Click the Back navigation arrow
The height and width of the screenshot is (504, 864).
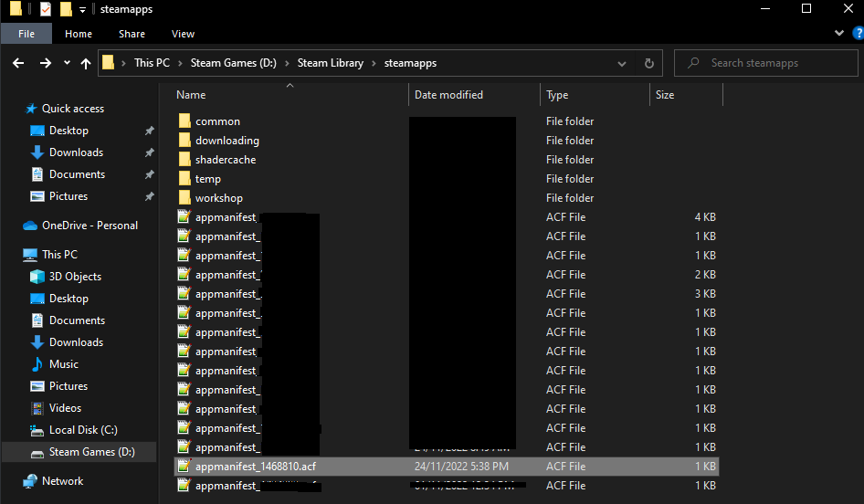point(18,63)
